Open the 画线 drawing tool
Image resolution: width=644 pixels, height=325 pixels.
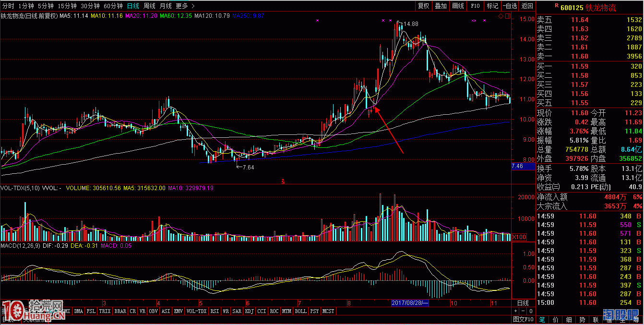tap(458, 6)
